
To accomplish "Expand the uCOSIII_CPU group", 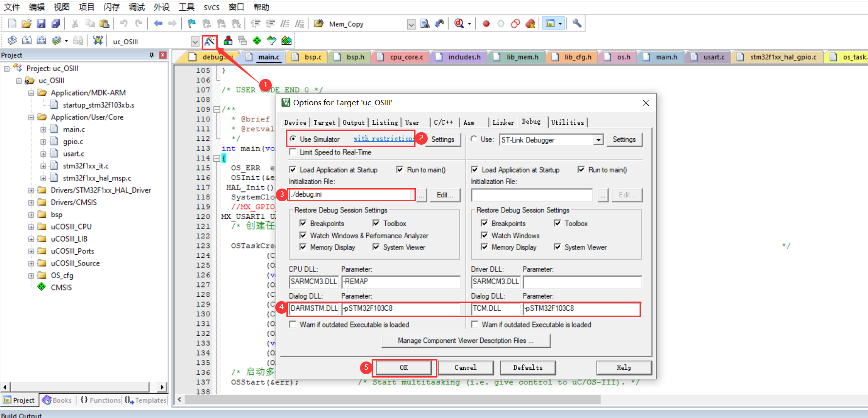I will [31, 227].
